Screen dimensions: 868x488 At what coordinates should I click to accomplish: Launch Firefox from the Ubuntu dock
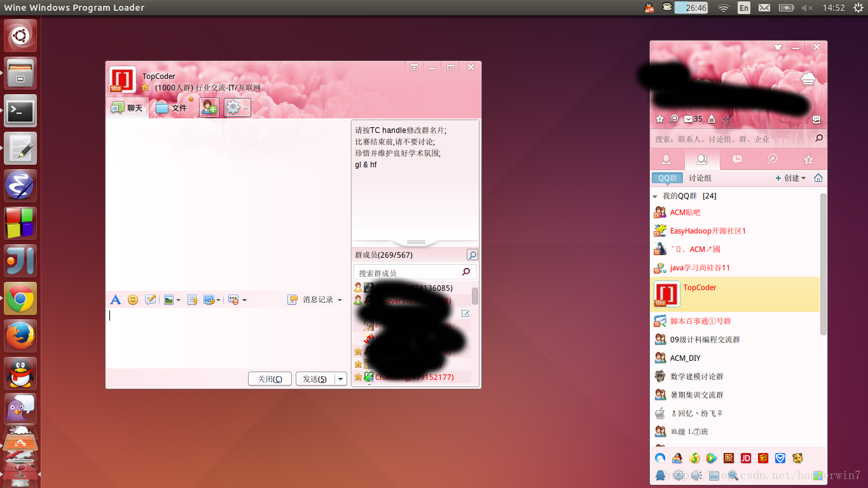pyautogui.click(x=21, y=336)
